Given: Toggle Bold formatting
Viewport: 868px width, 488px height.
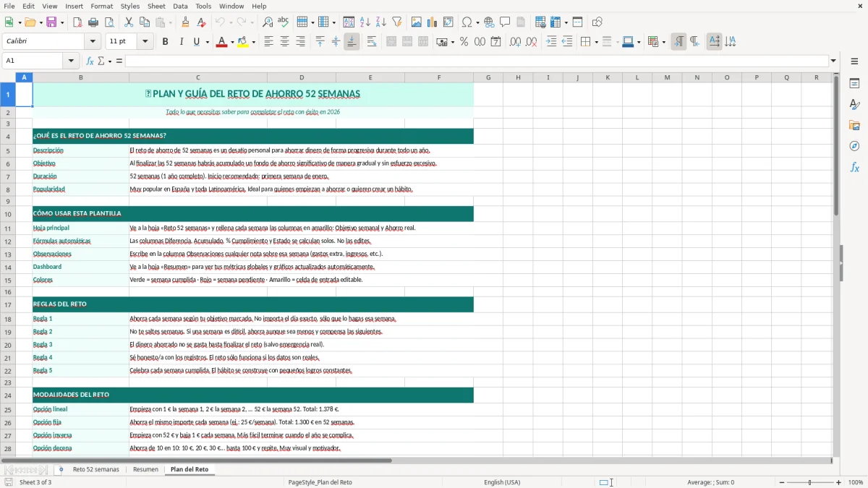Looking at the screenshot, I should click(165, 42).
